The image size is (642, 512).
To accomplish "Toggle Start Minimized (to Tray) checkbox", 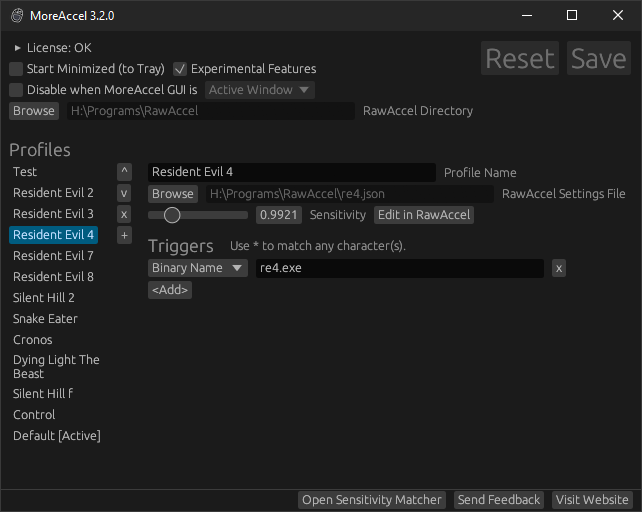I will 16,69.
